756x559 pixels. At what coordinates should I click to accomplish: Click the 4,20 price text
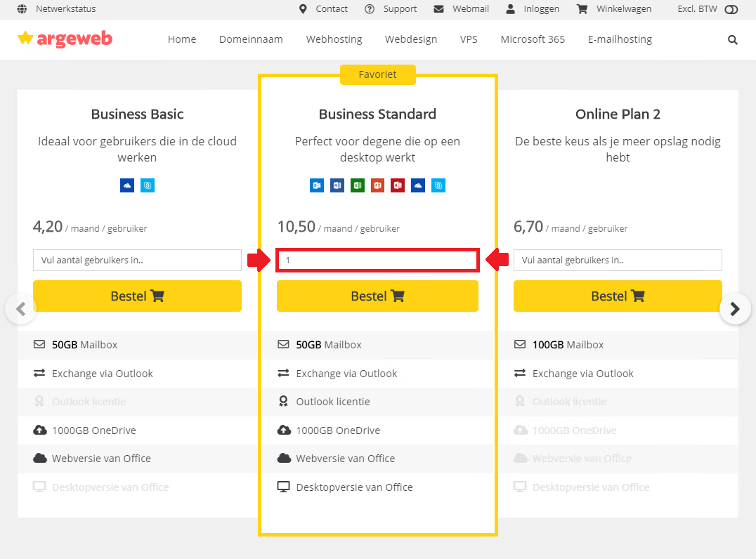coord(48,227)
